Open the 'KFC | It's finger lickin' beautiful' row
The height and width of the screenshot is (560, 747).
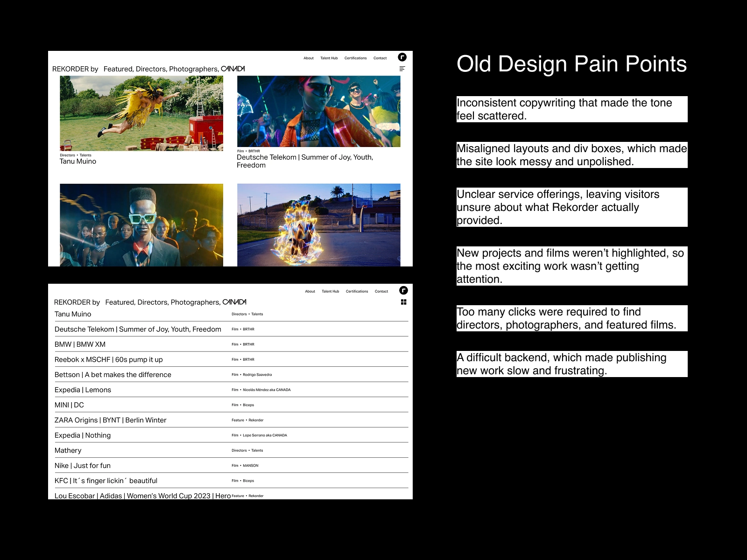tap(231, 481)
